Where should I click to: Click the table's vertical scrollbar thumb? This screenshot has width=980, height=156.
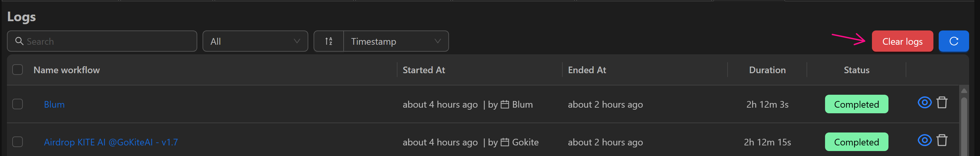point(963,126)
